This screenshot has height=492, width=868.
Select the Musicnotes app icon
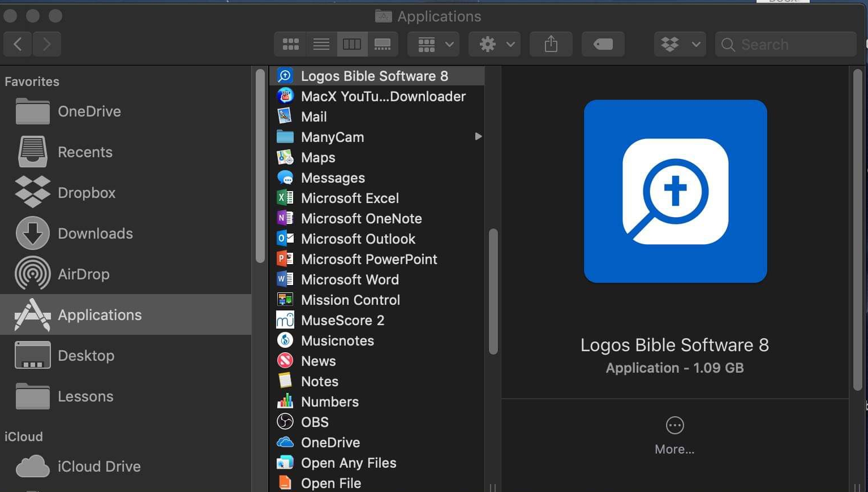tap(285, 340)
